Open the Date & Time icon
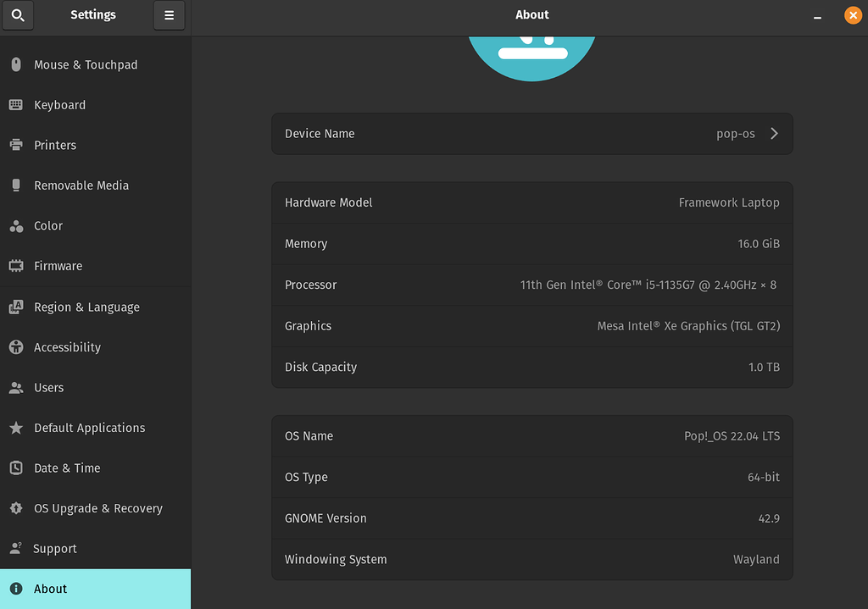The width and height of the screenshot is (868, 609). tap(14, 468)
